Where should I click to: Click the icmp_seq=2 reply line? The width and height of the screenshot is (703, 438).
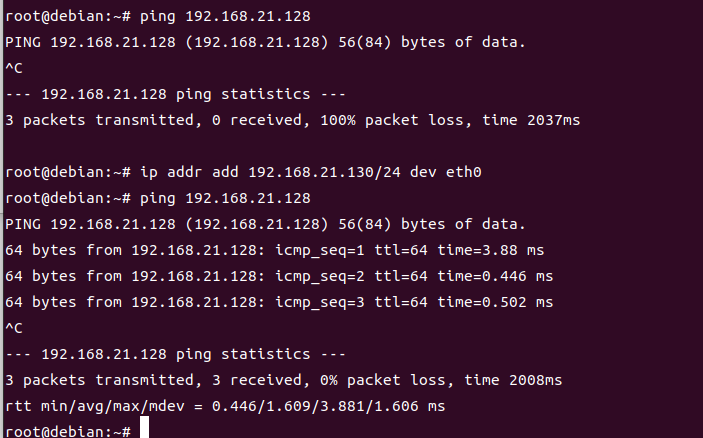click(279, 276)
